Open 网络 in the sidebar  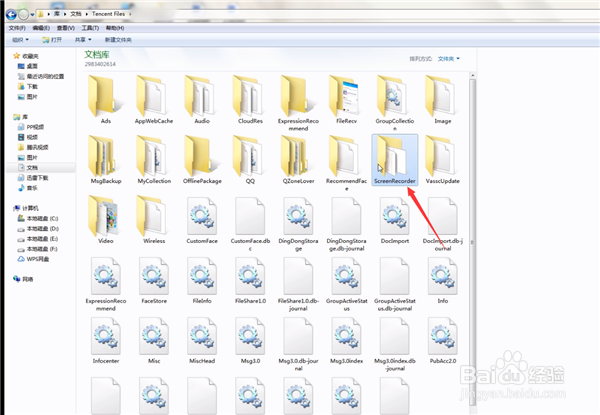23,279
